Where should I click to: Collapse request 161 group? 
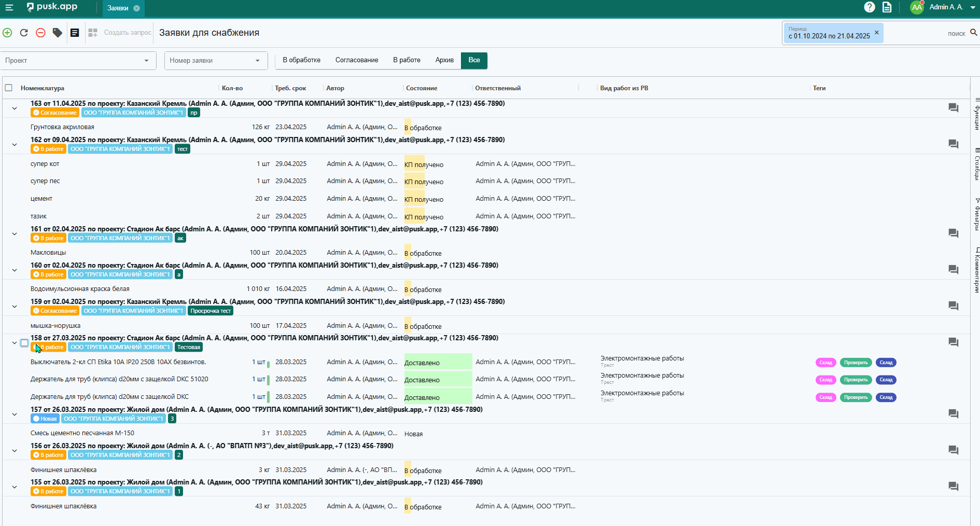(x=15, y=234)
